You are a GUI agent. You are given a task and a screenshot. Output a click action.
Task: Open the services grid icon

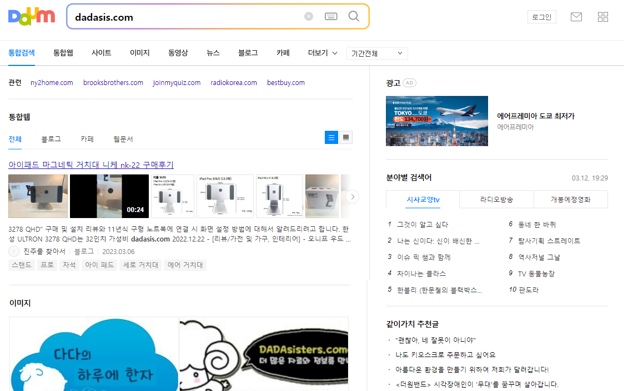click(603, 17)
